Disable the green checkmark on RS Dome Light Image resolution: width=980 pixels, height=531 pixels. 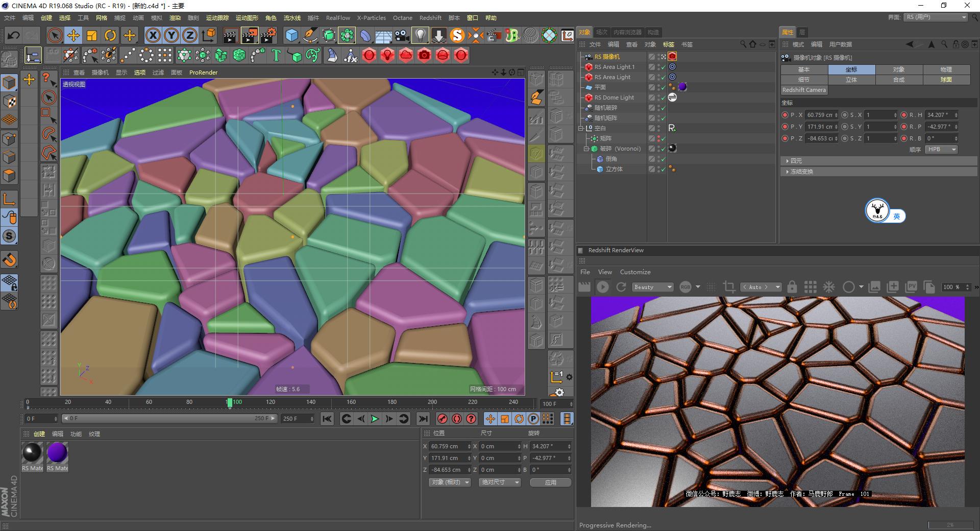pos(663,98)
